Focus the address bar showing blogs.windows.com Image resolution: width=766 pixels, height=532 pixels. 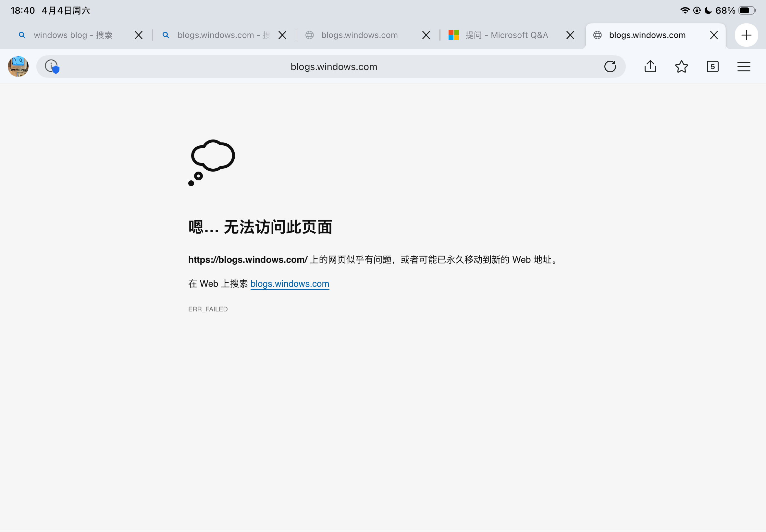(x=331, y=67)
